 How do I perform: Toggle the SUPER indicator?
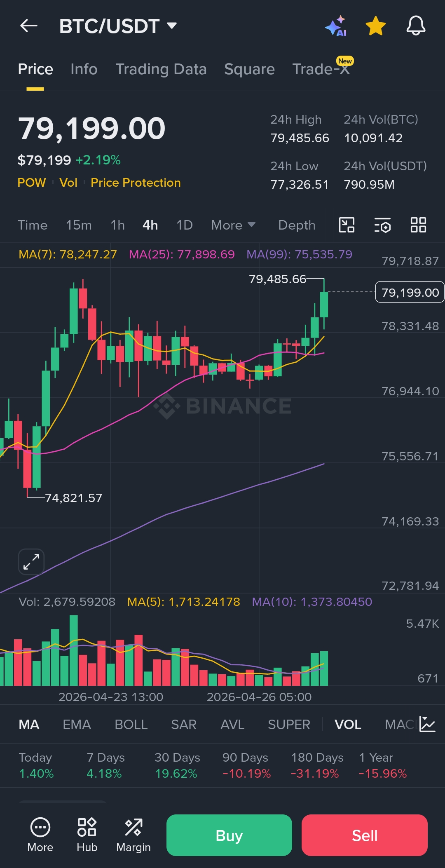pyautogui.click(x=289, y=725)
